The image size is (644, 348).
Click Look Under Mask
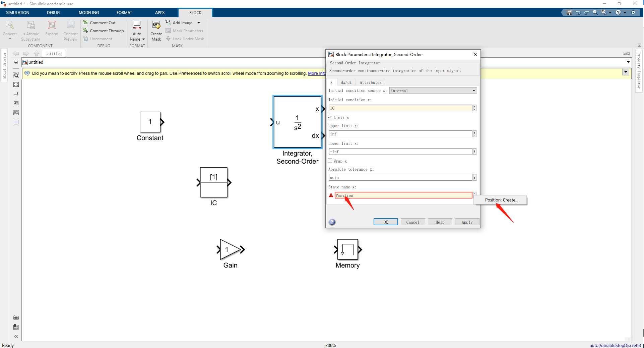point(185,39)
